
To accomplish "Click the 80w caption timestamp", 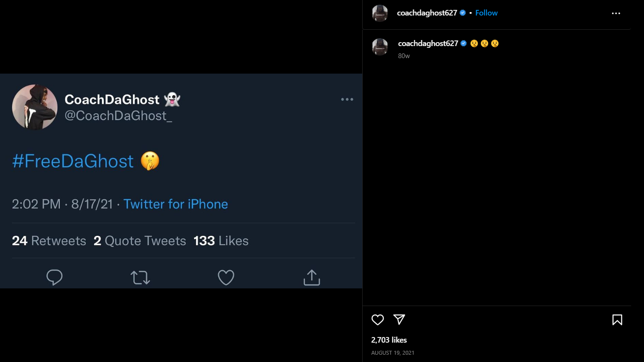I will [x=404, y=56].
